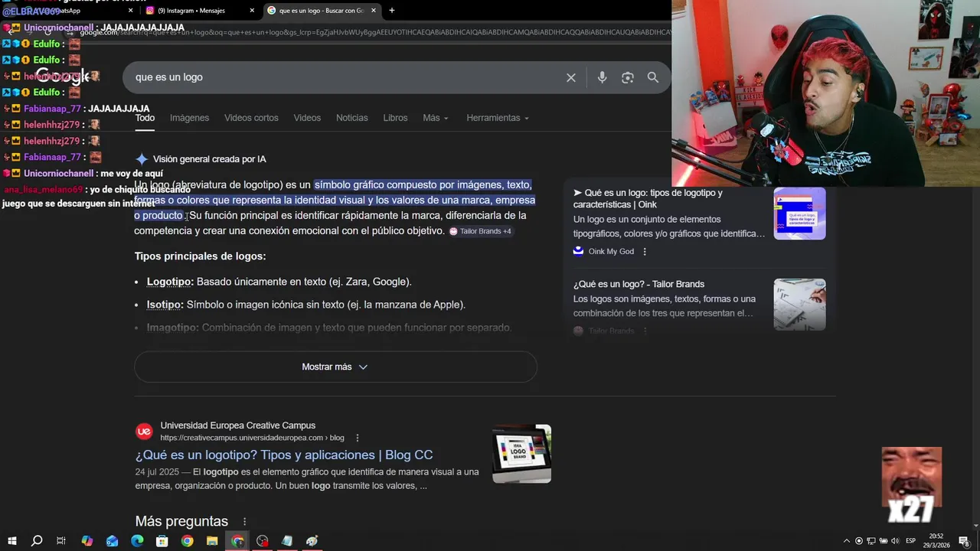Click the 'Isotipo:' list item term
The height and width of the screenshot is (551, 980).
click(165, 305)
